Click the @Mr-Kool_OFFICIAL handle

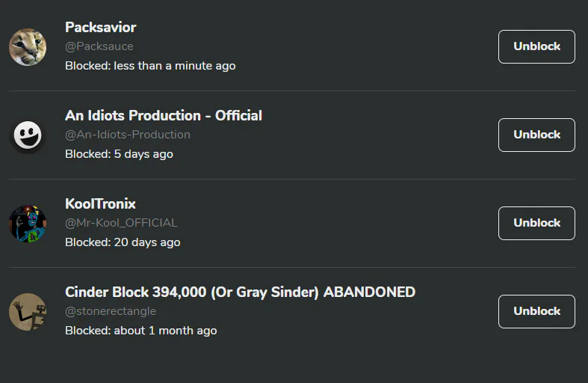pos(121,223)
